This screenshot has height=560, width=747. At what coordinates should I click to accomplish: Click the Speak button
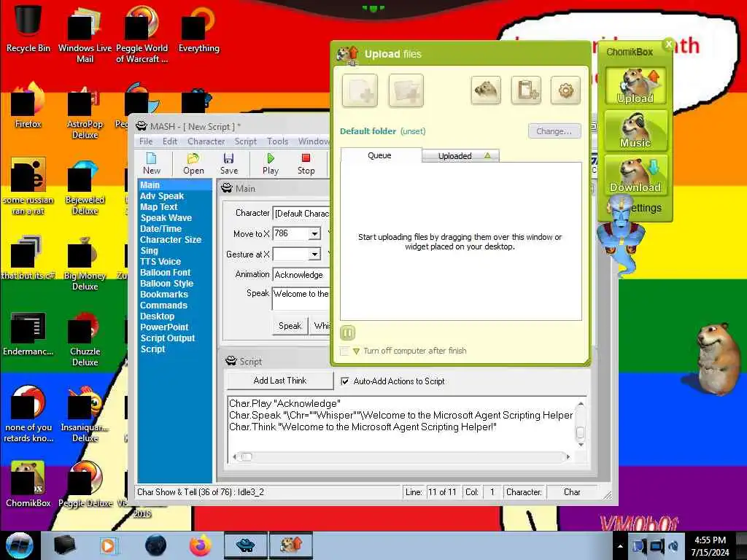click(x=290, y=326)
